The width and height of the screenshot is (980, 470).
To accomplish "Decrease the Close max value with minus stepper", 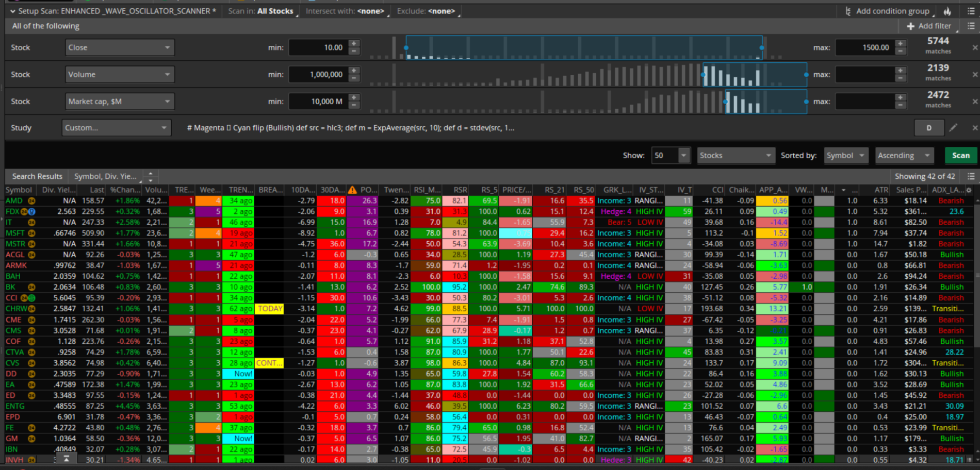I will 901,51.
